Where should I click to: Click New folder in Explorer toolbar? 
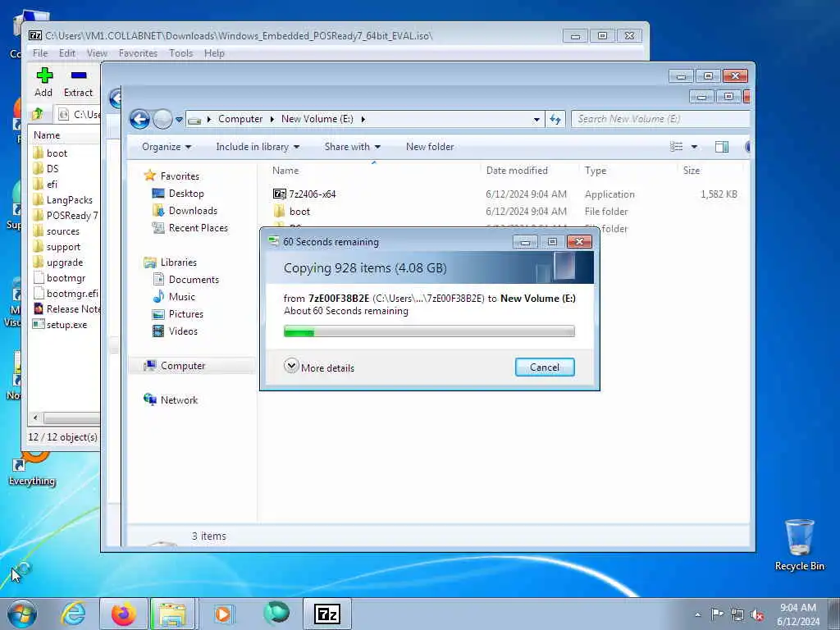pyautogui.click(x=430, y=147)
